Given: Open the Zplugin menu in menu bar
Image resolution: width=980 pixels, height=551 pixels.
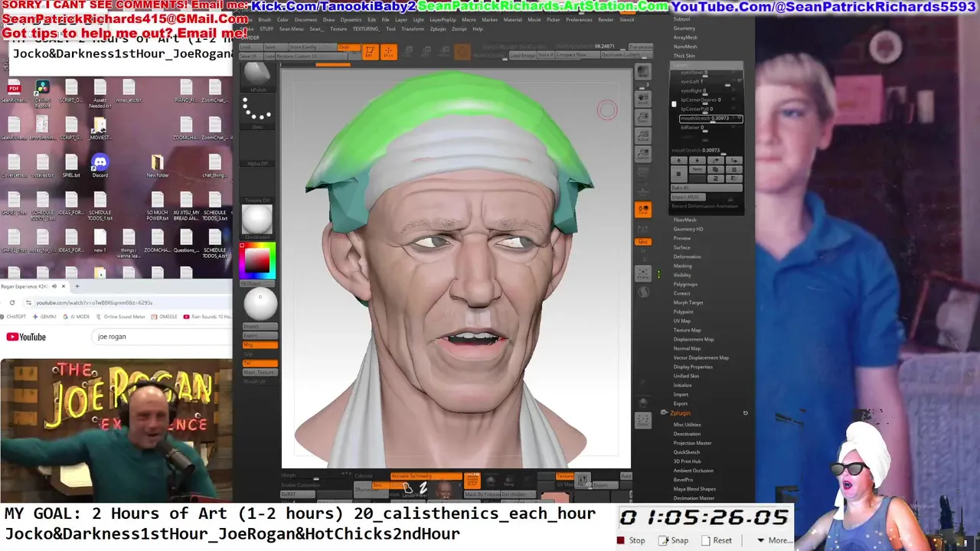Looking at the screenshot, I should 438,29.
